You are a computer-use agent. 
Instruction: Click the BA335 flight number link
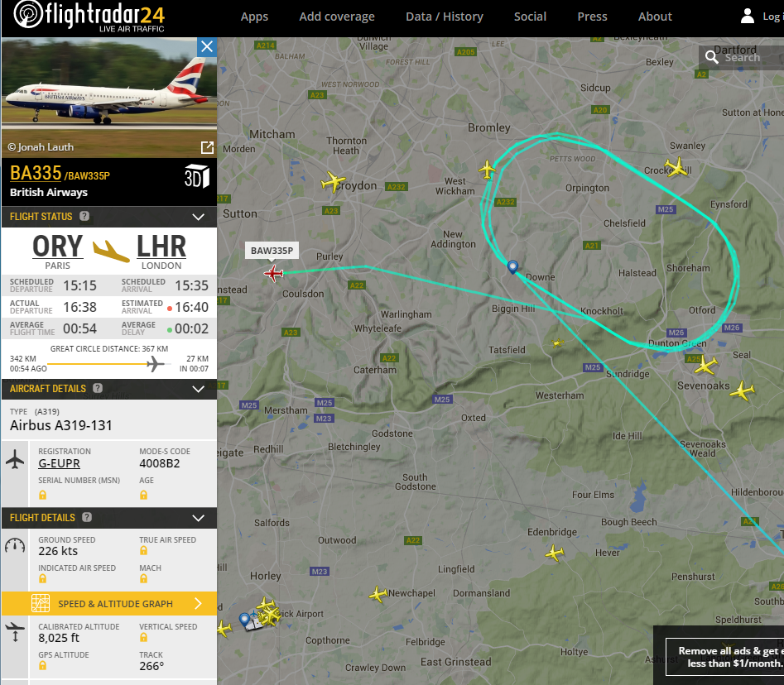[x=36, y=173]
